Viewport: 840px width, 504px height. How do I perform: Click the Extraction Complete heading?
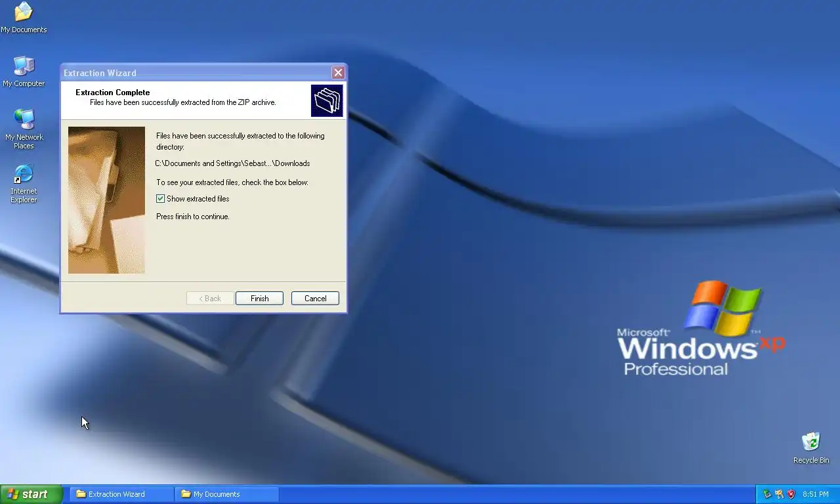tap(113, 93)
